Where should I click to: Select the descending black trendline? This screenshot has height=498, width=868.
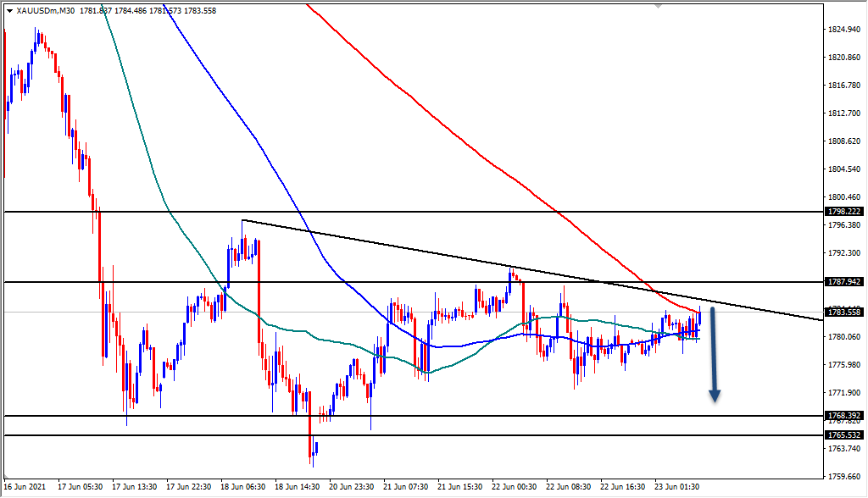531,270
